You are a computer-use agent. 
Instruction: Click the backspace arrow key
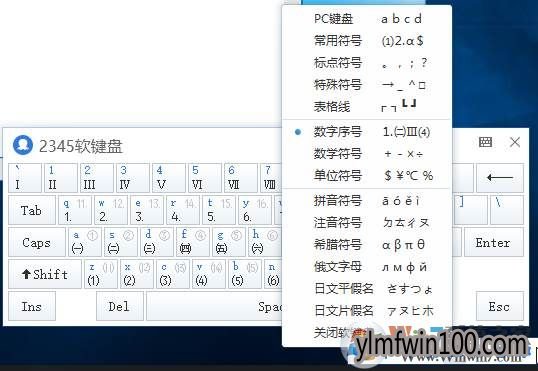tap(500, 178)
